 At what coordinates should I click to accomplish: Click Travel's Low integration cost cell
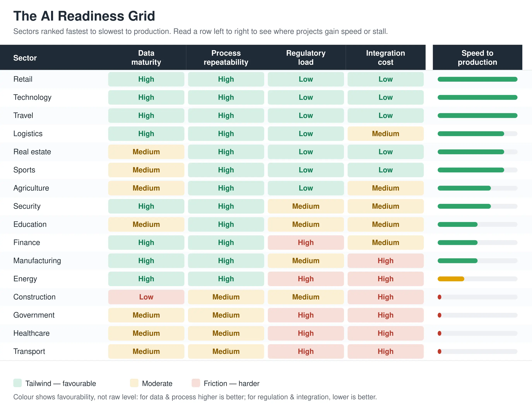point(385,116)
